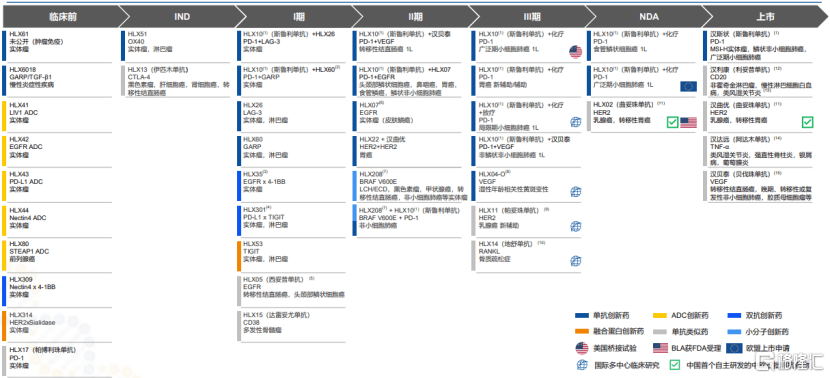Click the HLX6018 GARP/TGF-β1 card
This screenshot has width=830, height=378.
57,80
